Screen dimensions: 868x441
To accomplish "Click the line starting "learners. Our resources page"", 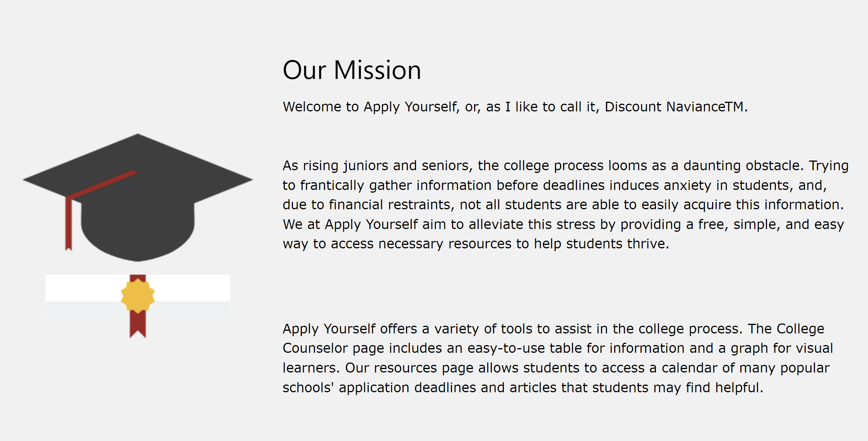I will click(556, 368).
